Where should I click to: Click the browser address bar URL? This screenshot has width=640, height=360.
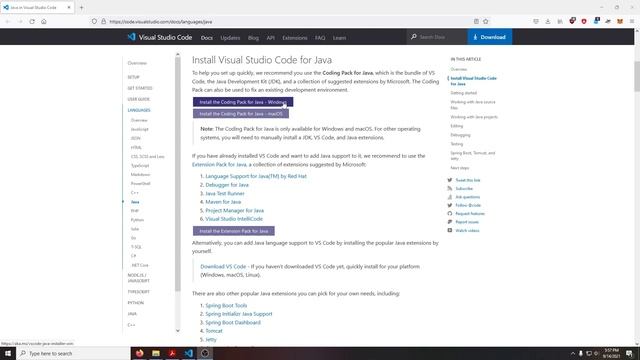pos(161,22)
